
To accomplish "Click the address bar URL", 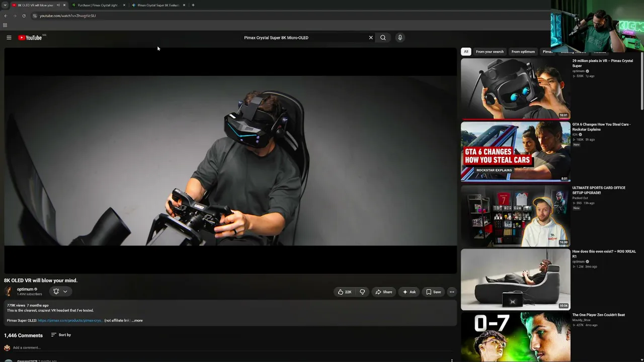I will [x=67, y=16].
